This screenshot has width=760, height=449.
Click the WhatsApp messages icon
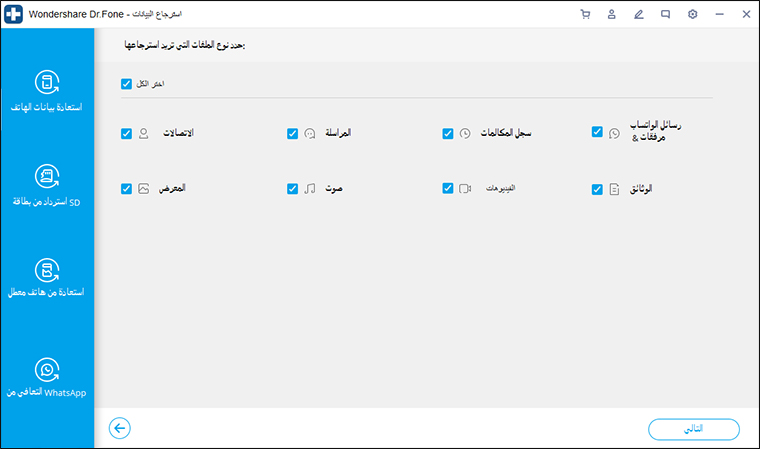(614, 133)
